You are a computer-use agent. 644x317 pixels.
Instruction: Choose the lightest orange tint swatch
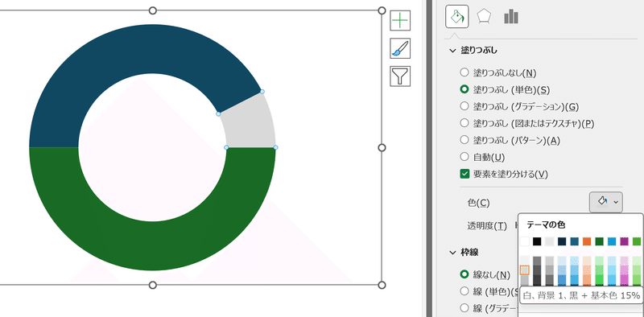click(587, 261)
